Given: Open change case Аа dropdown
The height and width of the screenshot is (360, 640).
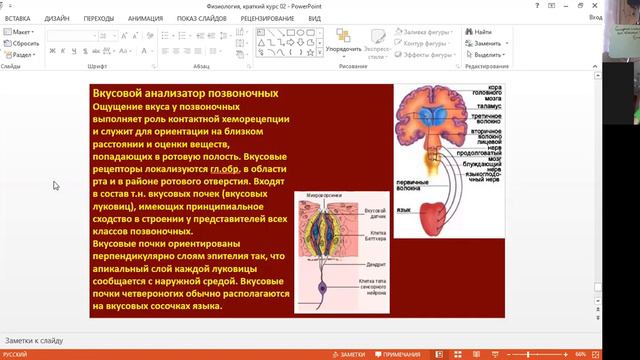Looking at the screenshot, I should [x=124, y=51].
